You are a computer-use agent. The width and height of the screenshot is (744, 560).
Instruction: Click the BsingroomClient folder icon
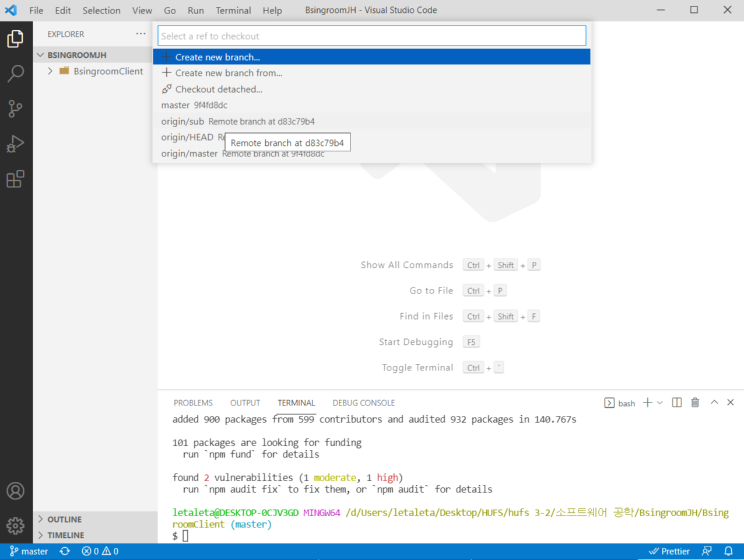click(x=64, y=71)
